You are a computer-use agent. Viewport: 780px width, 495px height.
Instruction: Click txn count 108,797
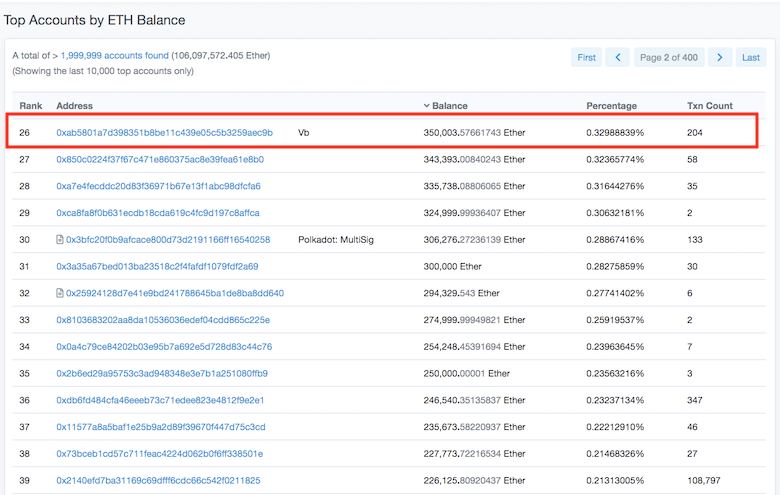(x=703, y=481)
